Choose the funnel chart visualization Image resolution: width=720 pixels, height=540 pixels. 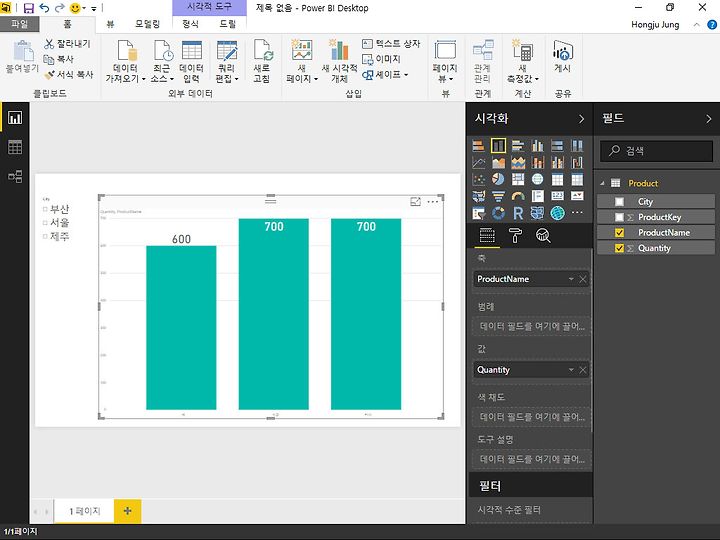[498, 196]
